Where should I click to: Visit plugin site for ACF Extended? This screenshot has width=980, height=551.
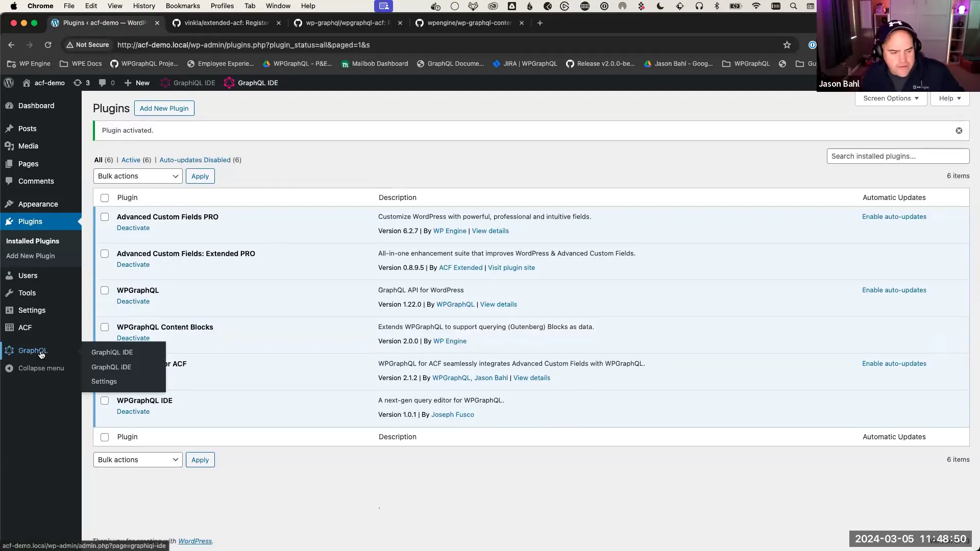511,268
